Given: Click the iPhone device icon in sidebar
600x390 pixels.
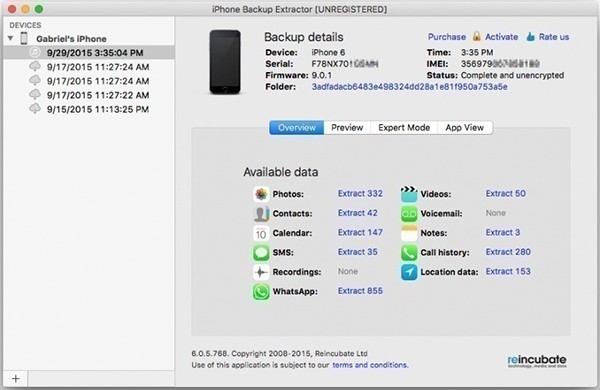Looking at the screenshot, I should pos(24,38).
